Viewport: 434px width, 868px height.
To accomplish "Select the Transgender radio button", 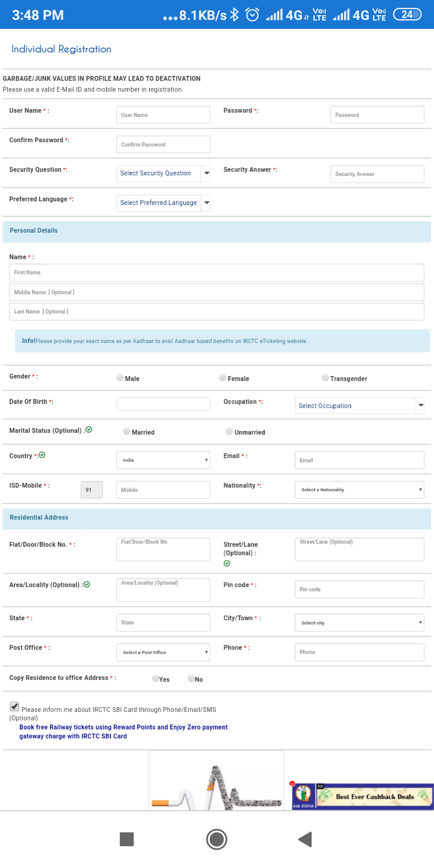I will pos(325,378).
